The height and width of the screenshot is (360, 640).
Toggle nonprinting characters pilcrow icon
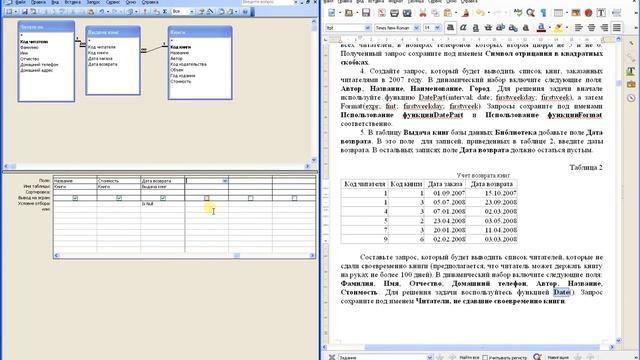[x=543, y=13]
